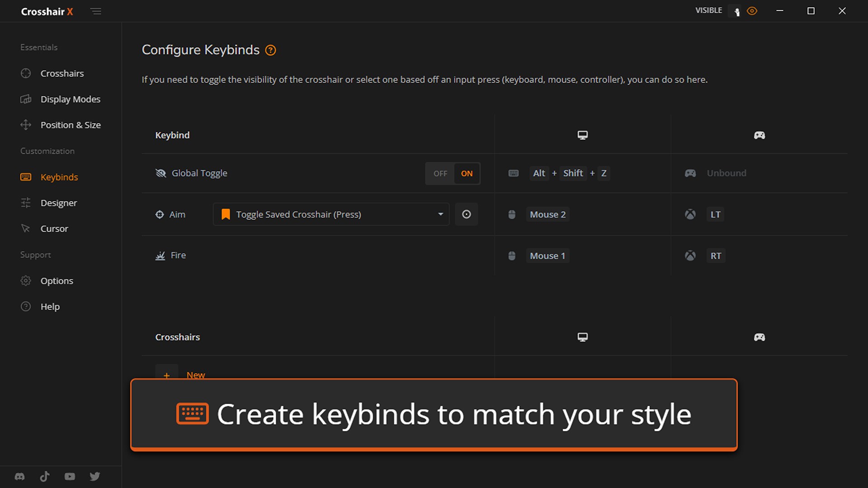Screen dimensions: 868x488
Task: Select Crosshairs in the sidebar
Action: 62,73
